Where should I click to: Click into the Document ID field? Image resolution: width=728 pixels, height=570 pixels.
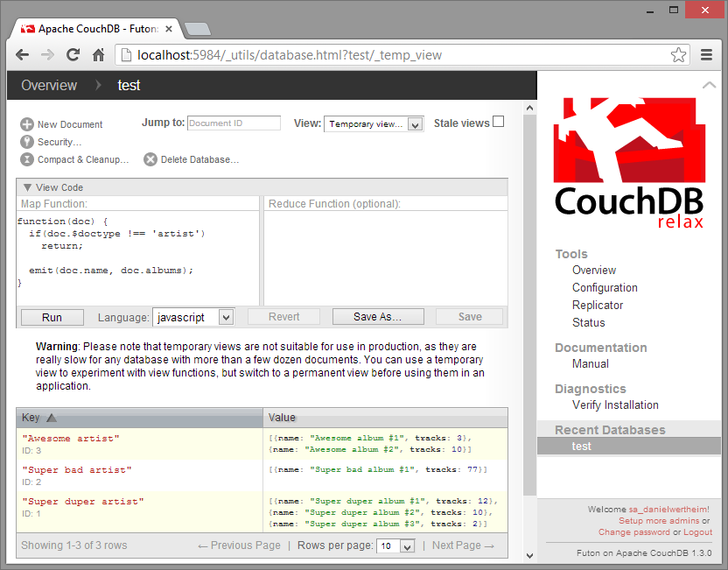click(x=234, y=123)
